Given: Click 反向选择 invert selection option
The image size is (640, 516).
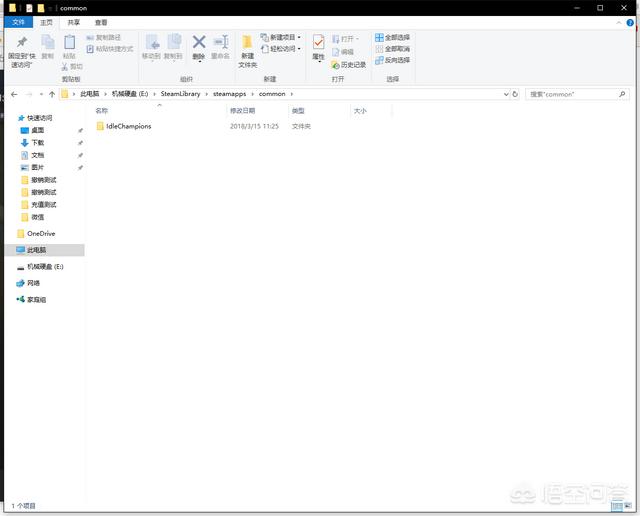Looking at the screenshot, I should [392, 60].
